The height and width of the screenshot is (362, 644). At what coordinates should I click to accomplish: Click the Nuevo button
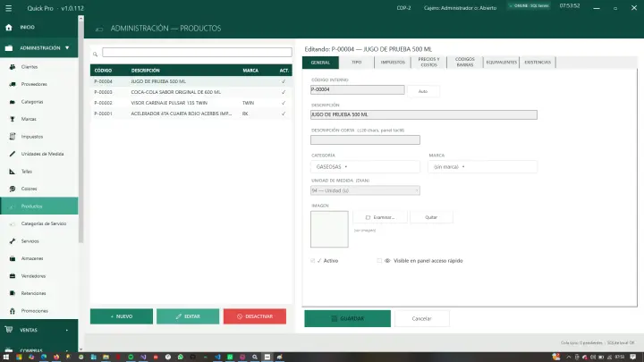tap(122, 316)
